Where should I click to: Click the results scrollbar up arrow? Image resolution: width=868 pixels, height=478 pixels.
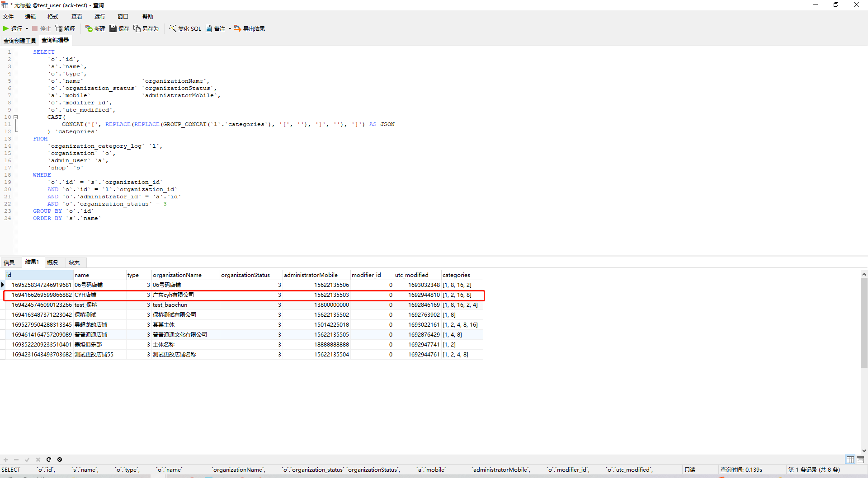pos(864,274)
